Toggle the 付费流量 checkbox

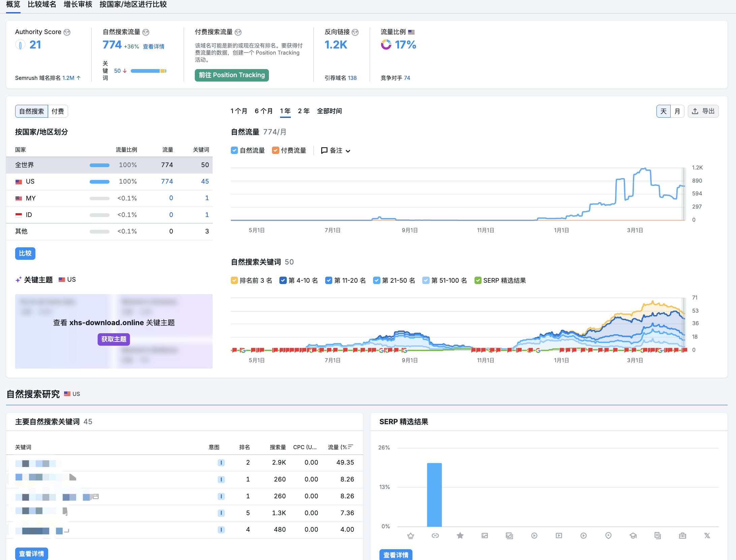point(276,150)
